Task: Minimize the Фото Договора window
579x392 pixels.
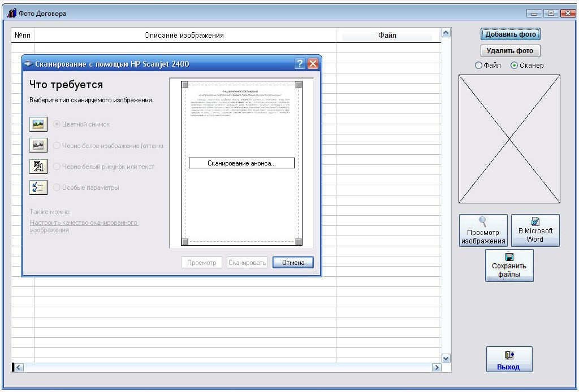Action: coord(534,14)
